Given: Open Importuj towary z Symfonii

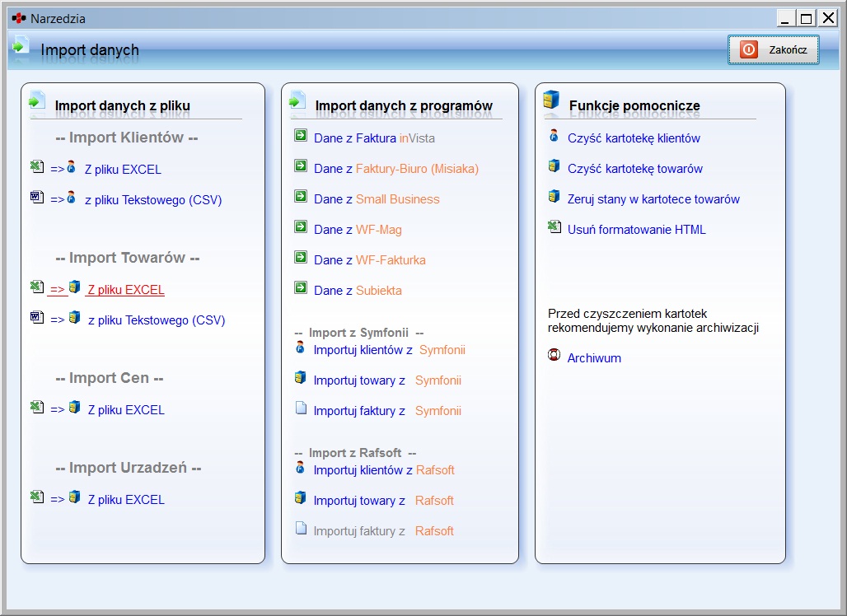Looking at the screenshot, I should pyautogui.click(x=387, y=380).
